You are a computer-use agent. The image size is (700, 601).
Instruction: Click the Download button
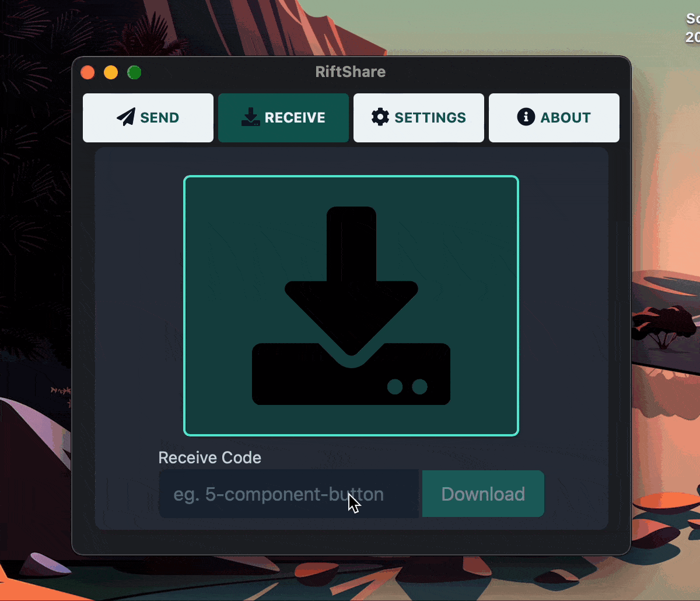(x=483, y=494)
